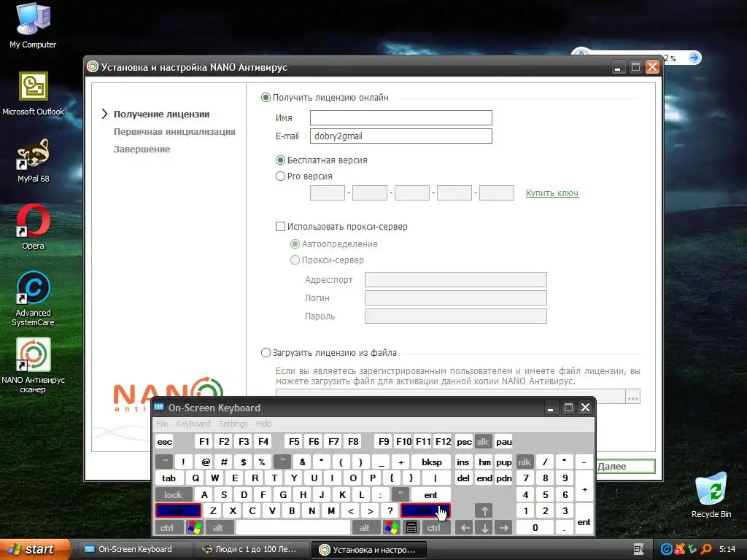747x560 pixels.
Task: Click the left Windows logo key on keyboard
Action: 194,528
